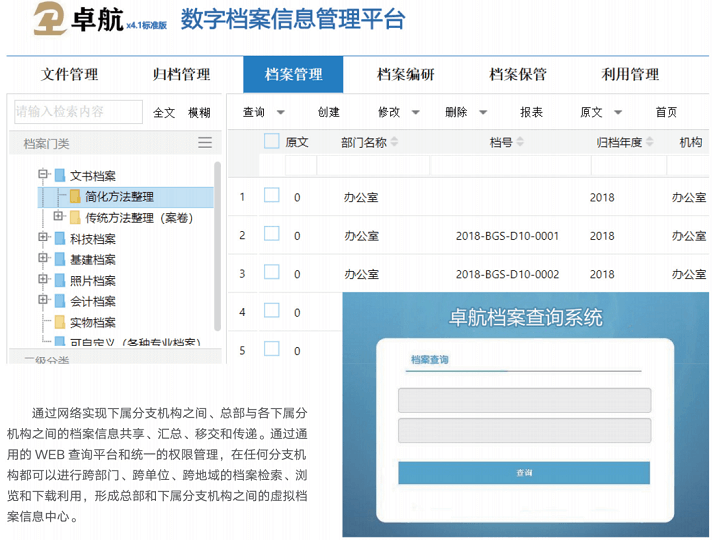Click the 卓航 logo icon
This screenshot has width=720, height=540.
point(50,18)
